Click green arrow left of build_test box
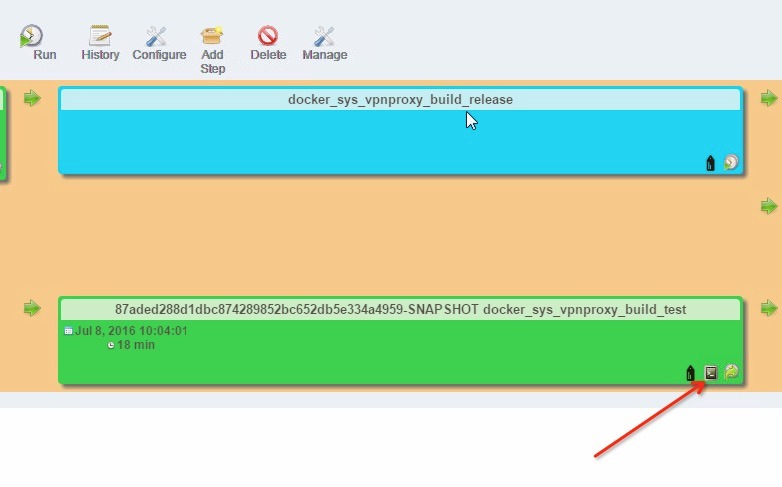Screen dimensions: 782x487 coord(32,307)
